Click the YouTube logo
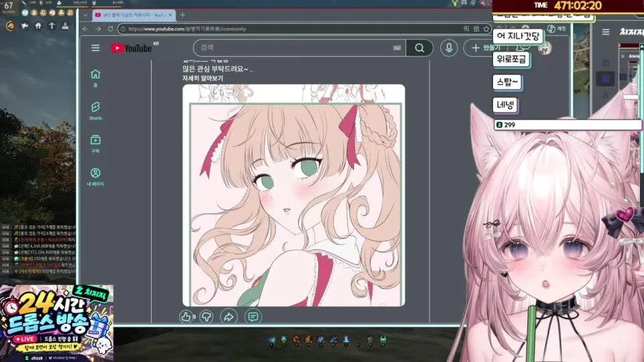The width and height of the screenshot is (644, 362). (131, 48)
